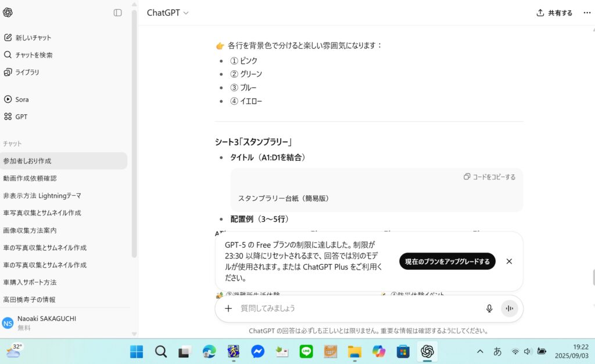595x364 pixels.
Task: Click the 共有する share button
Action: point(554,13)
